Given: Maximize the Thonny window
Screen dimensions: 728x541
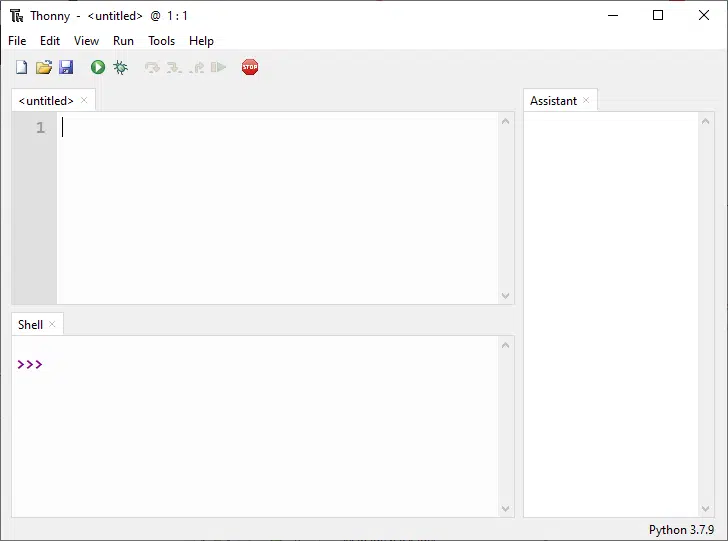Looking at the screenshot, I should 658,15.
